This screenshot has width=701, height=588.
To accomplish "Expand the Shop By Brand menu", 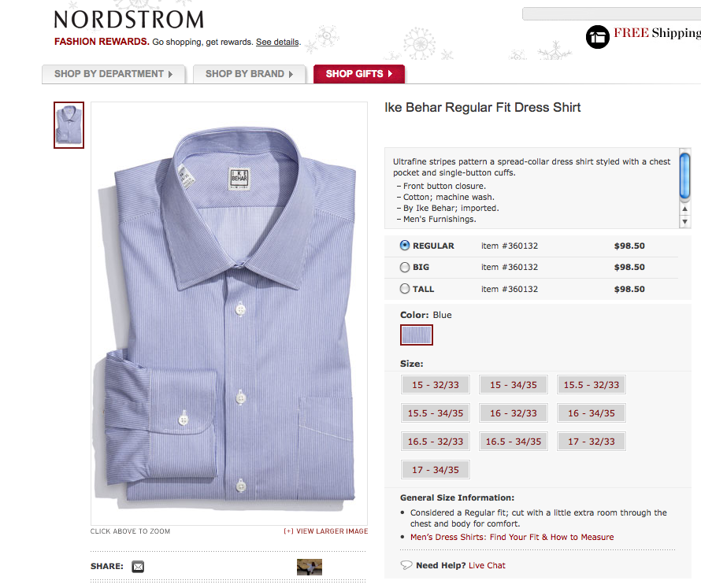I will [250, 74].
